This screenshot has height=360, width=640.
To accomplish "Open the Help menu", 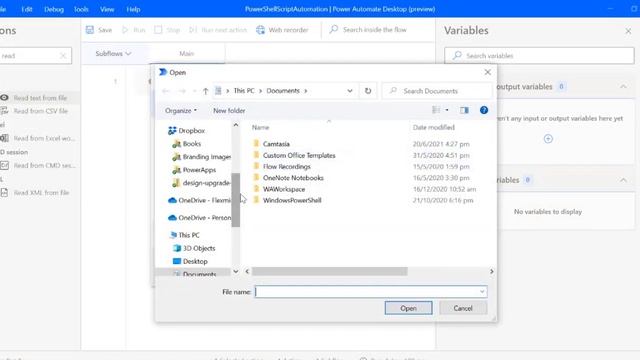I will click(133, 9).
